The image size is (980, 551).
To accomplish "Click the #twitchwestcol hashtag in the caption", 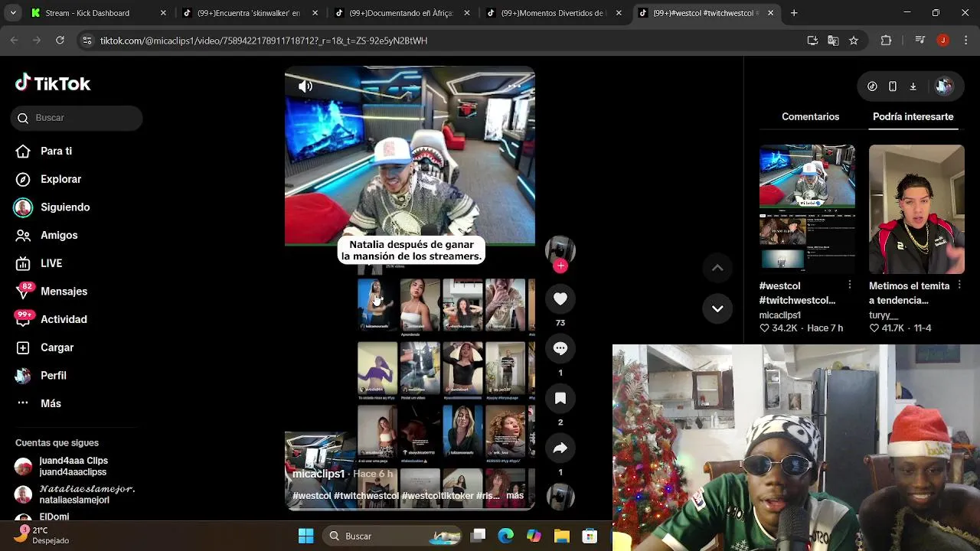I will 366,496.
